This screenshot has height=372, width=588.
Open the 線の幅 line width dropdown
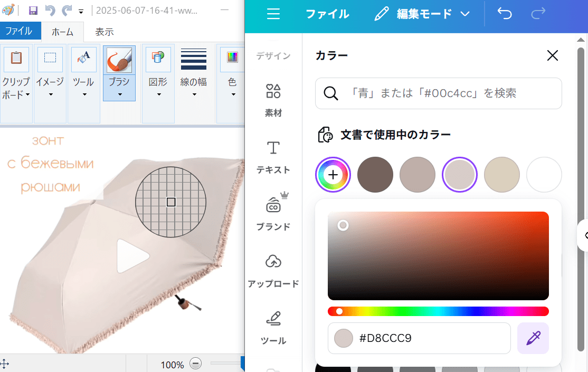pos(194,94)
